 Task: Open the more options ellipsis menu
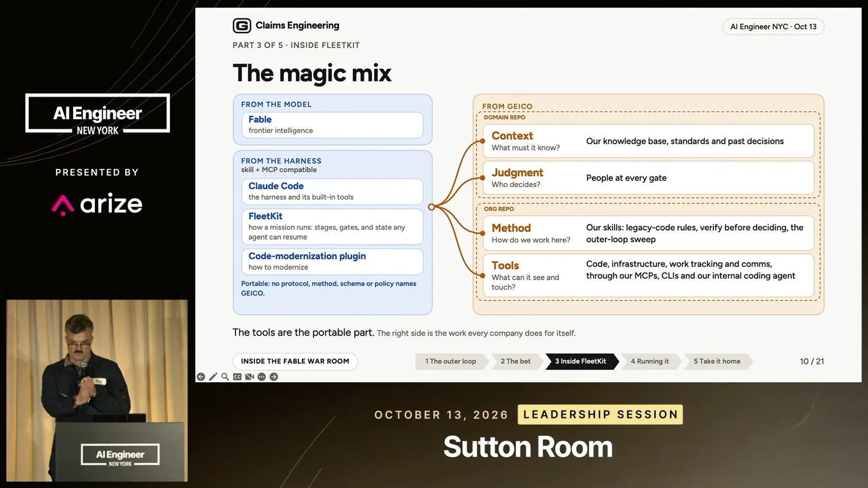(261, 377)
